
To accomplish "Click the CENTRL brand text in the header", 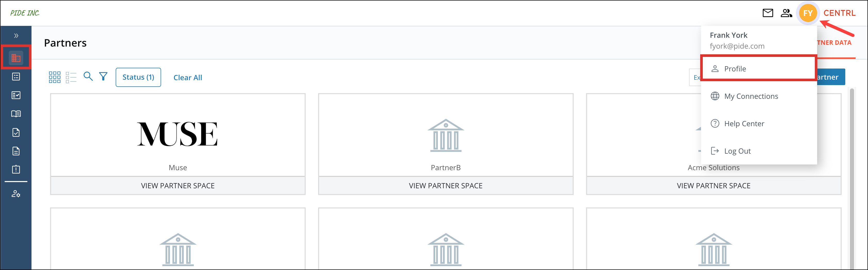I will coord(839,13).
